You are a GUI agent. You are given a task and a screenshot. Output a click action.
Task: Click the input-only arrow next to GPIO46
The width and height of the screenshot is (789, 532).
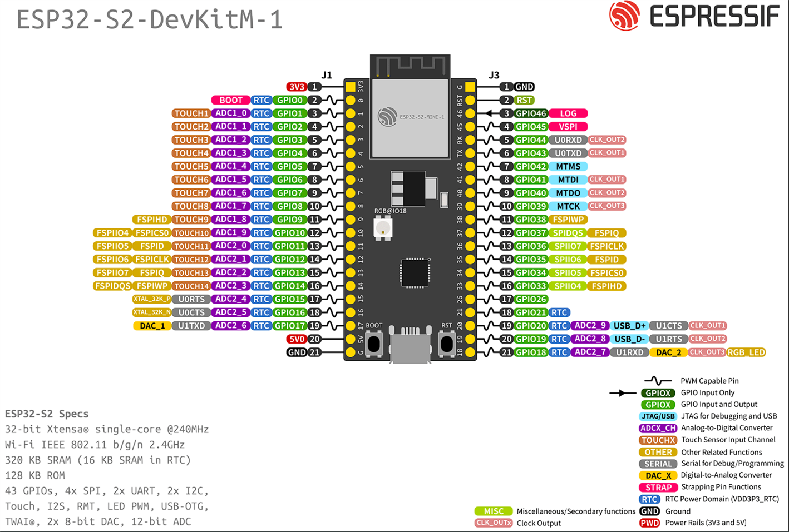[x=490, y=113]
